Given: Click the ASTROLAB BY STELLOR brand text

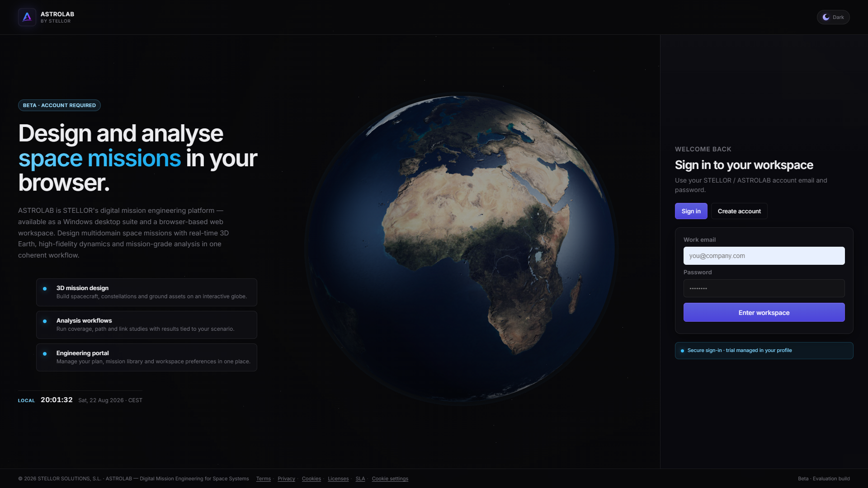Looking at the screenshot, I should pos(57,17).
